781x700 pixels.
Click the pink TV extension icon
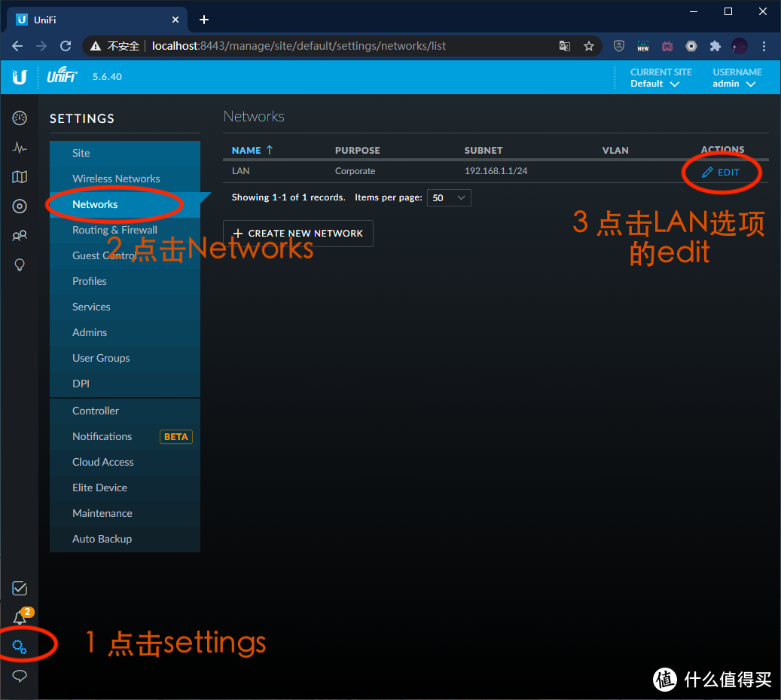(667, 46)
